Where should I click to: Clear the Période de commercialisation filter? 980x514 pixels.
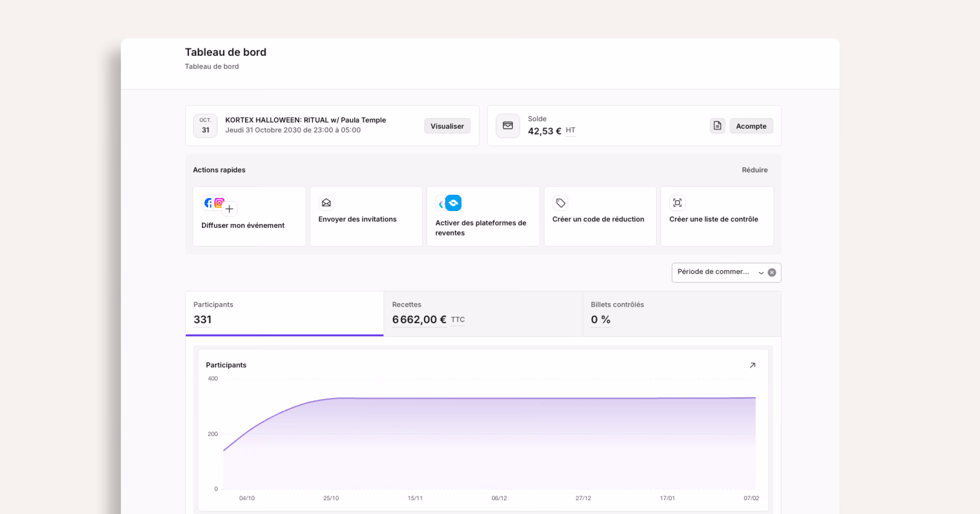tap(771, 273)
